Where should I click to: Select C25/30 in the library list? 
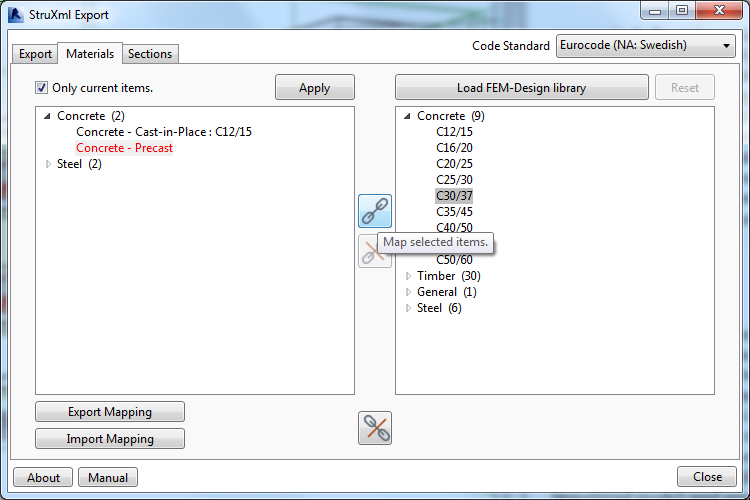click(x=454, y=180)
